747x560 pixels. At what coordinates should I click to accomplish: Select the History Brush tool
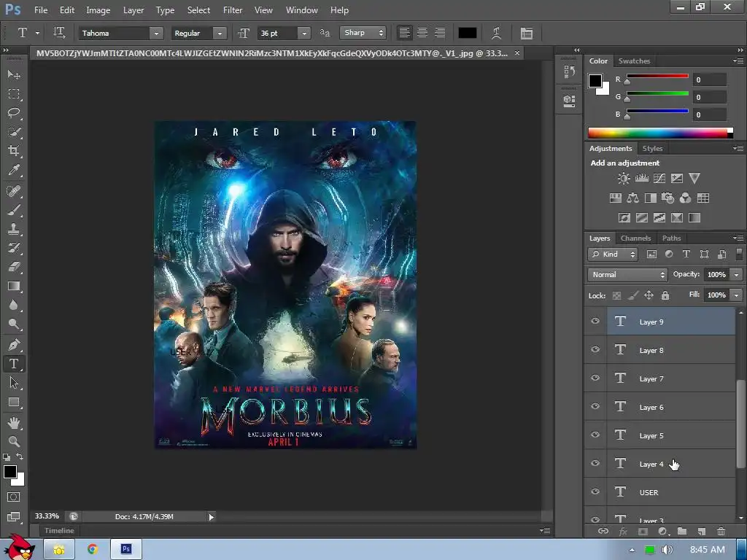click(14, 248)
